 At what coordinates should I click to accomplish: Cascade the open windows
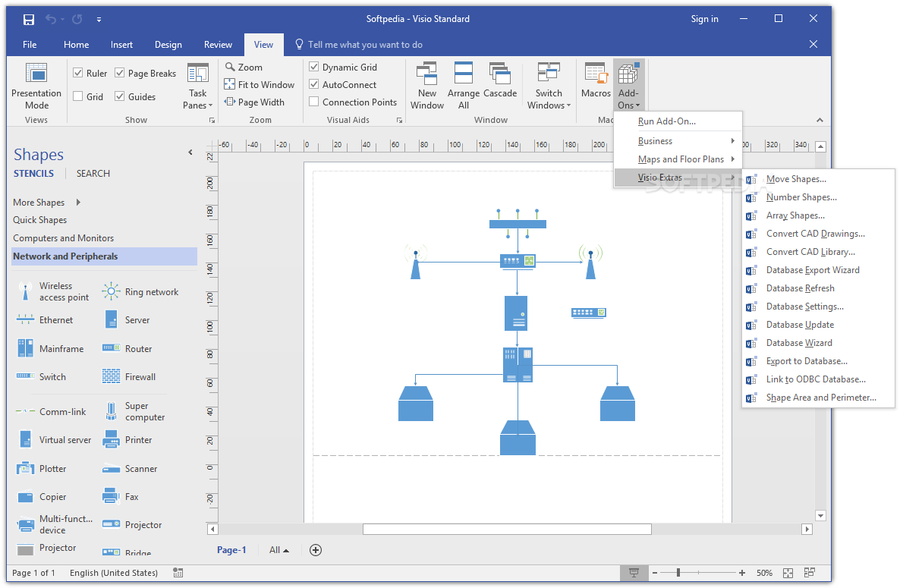pyautogui.click(x=499, y=85)
